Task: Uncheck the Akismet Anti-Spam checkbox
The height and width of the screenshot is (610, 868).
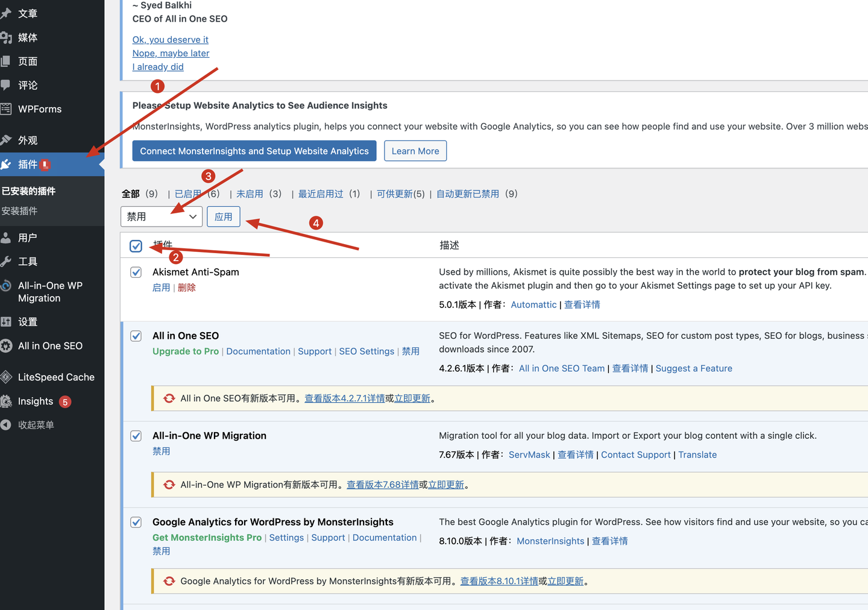Action: [x=136, y=272]
